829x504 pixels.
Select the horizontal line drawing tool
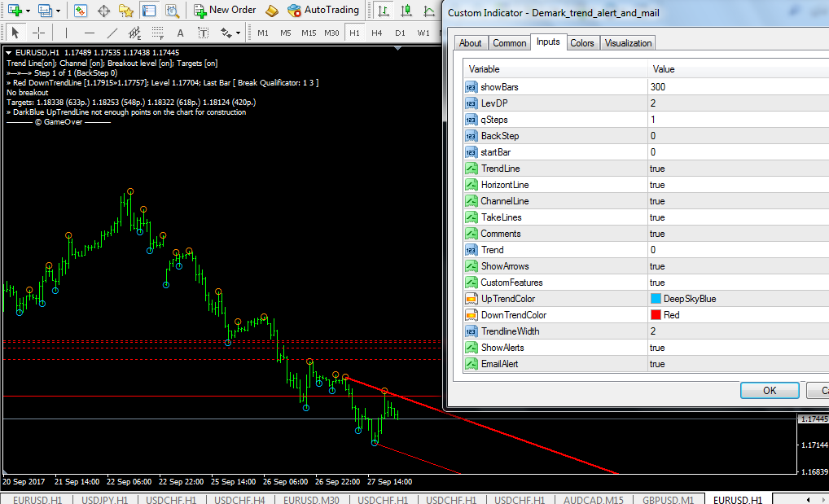pos(90,33)
